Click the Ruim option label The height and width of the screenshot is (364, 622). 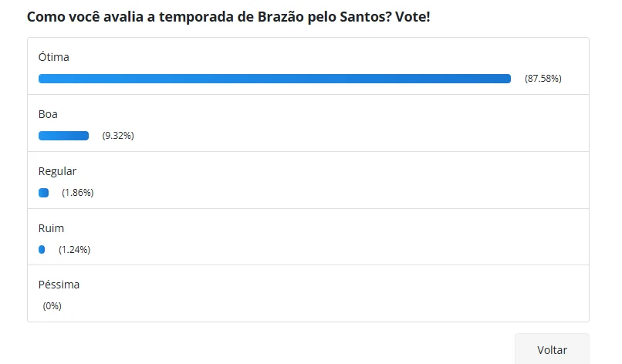(x=51, y=228)
